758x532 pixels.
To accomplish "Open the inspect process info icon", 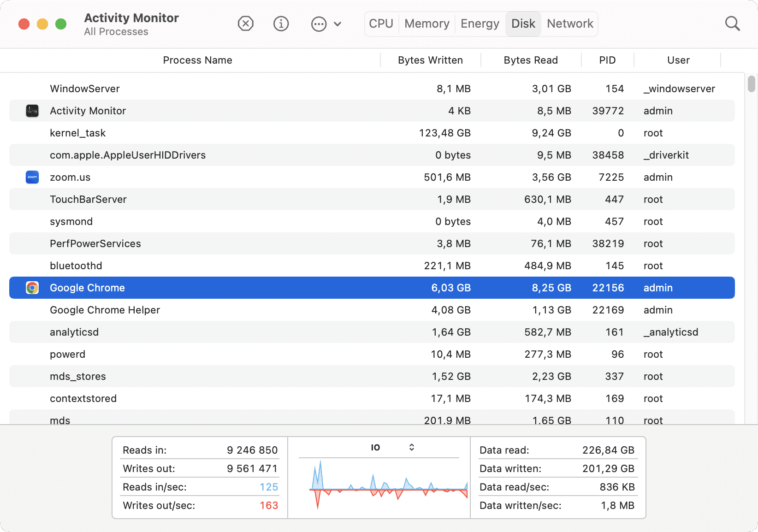I will coord(281,24).
